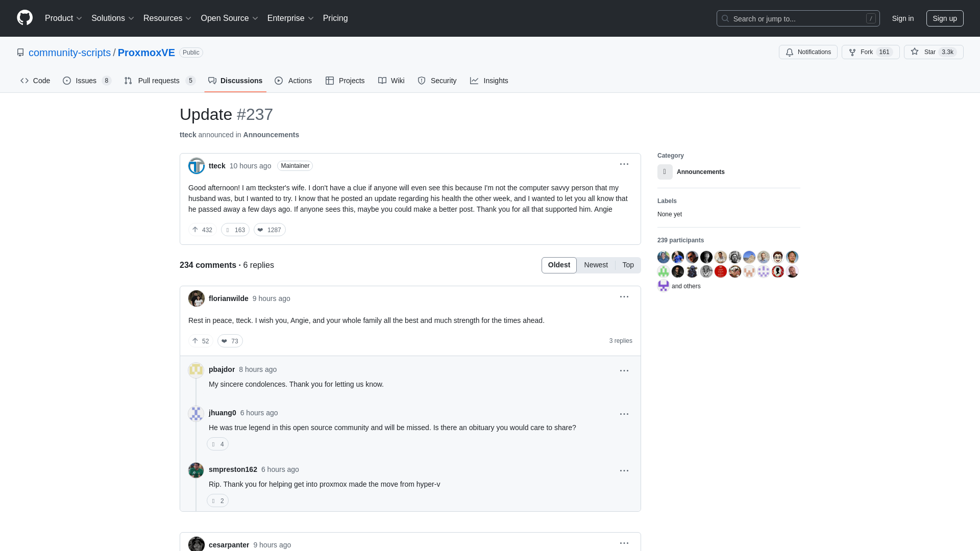Open options menu on smpreston162's reply
The image size is (980, 551).
[624, 471]
